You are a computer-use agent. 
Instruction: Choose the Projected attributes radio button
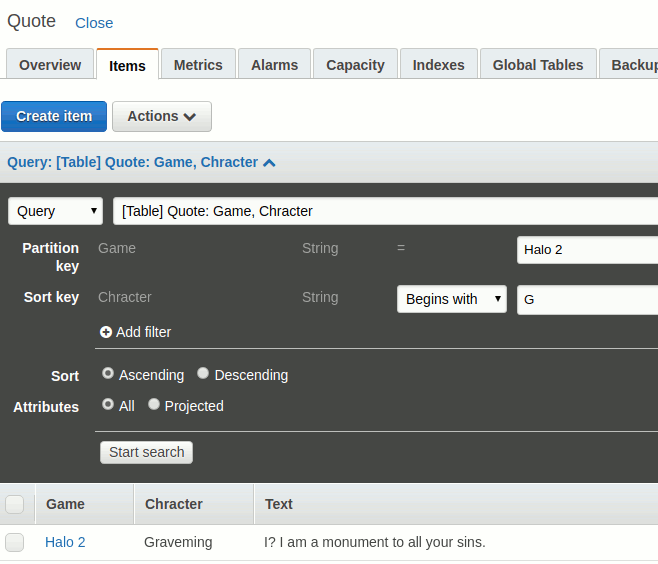(154, 405)
